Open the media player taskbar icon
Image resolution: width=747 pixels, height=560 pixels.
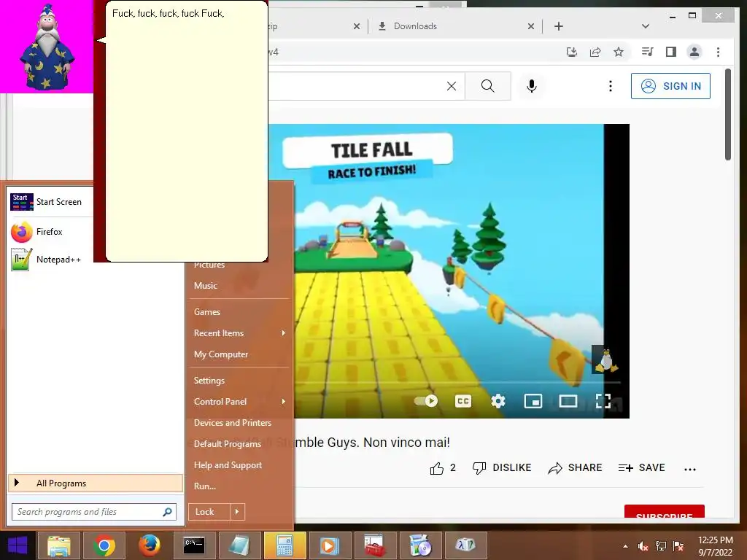tap(330, 545)
